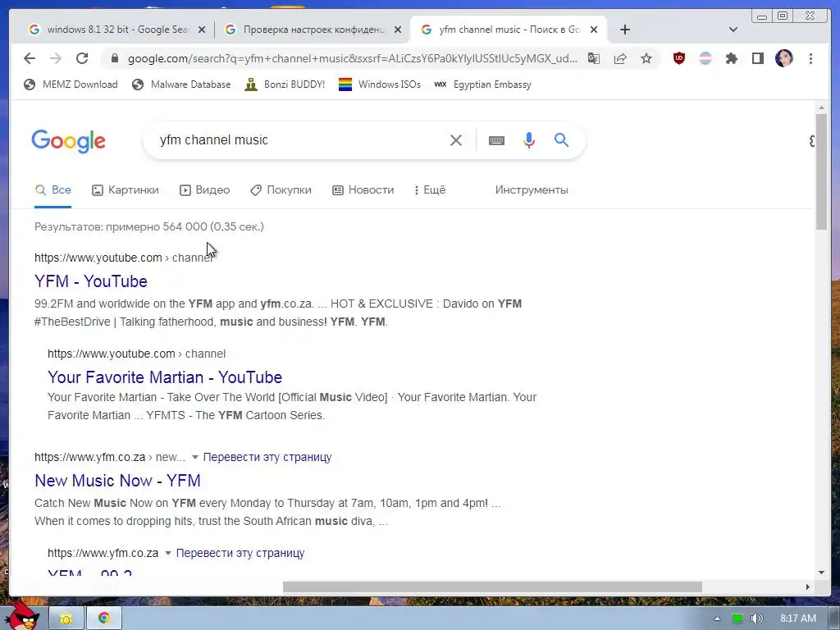Image resolution: width=840 pixels, height=630 pixels.
Task: Open a new tab with the plus button
Action: click(x=624, y=30)
